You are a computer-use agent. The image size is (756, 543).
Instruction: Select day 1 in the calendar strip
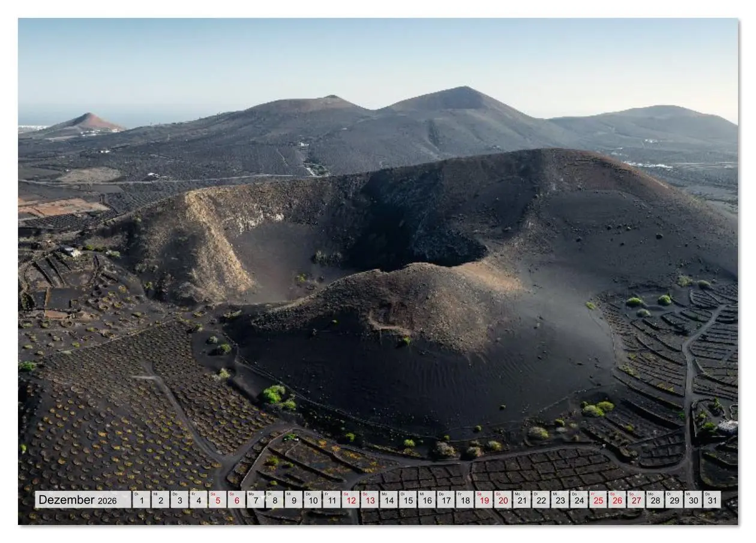pos(142,500)
